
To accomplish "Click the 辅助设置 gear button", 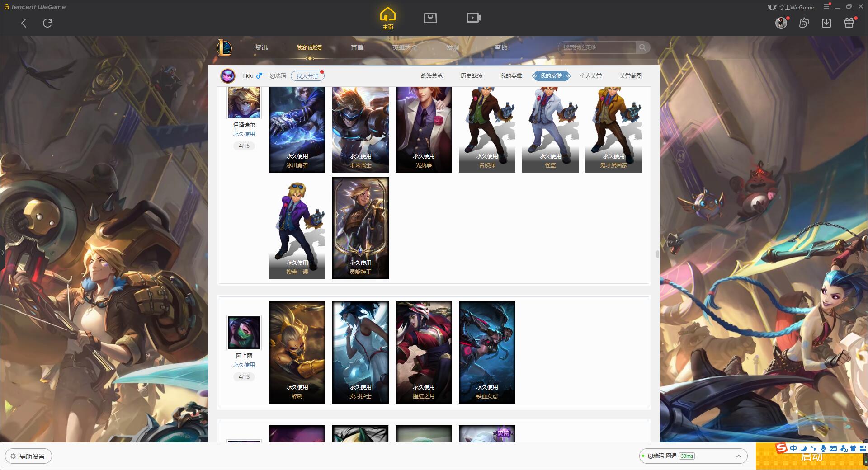I will coord(28,456).
